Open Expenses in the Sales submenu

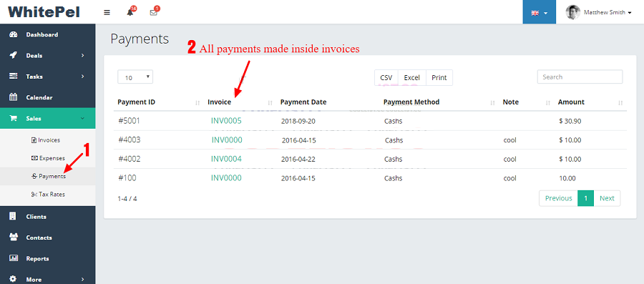pos(48,158)
